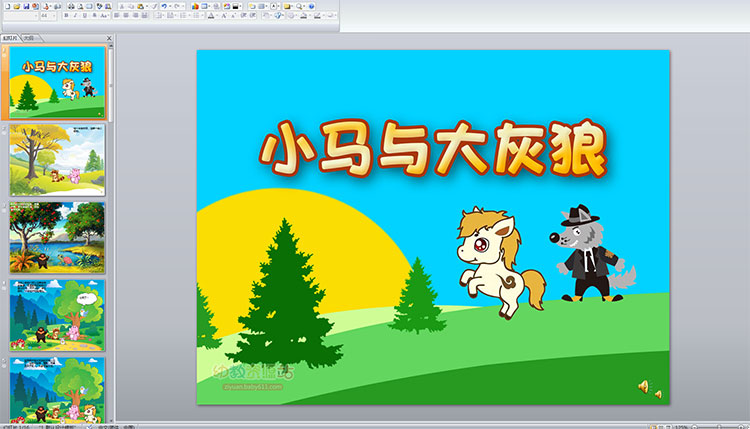The image size is (750, 429).
Task: Click the text box A icon
Action: (x=274, y=6)
